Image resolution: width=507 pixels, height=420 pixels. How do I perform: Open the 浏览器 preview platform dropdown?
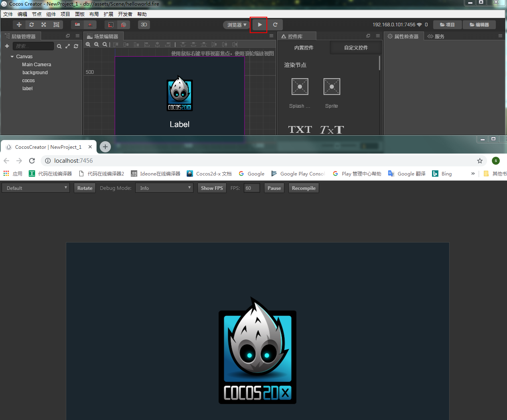(x=236, y=24)
